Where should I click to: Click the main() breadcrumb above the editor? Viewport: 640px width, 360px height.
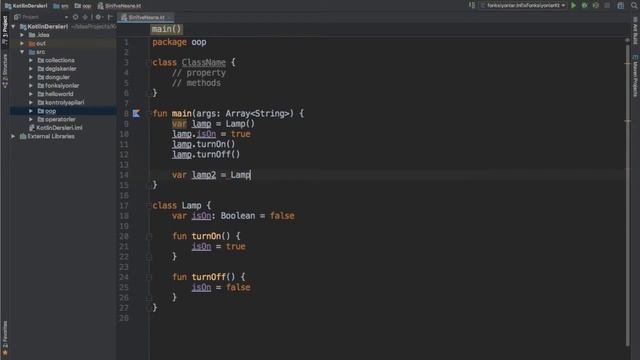(x=166, y=29)
